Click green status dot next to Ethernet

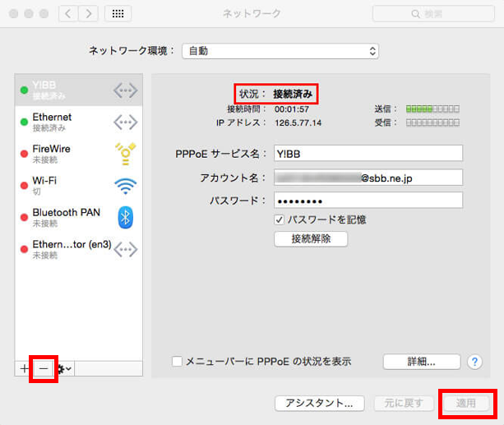coord(24,122)
